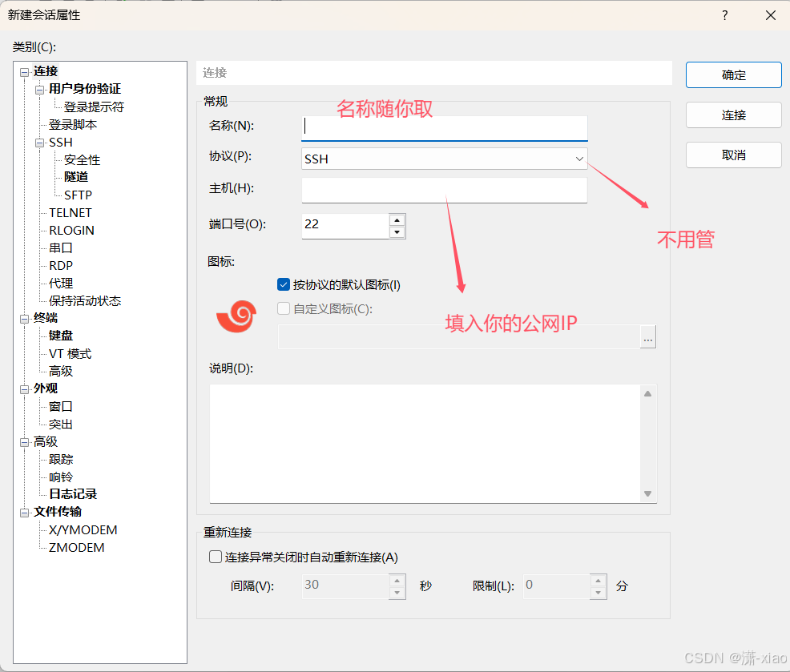Select 隧道 tree item
This screenshot has width=790, height=672.
76,177
